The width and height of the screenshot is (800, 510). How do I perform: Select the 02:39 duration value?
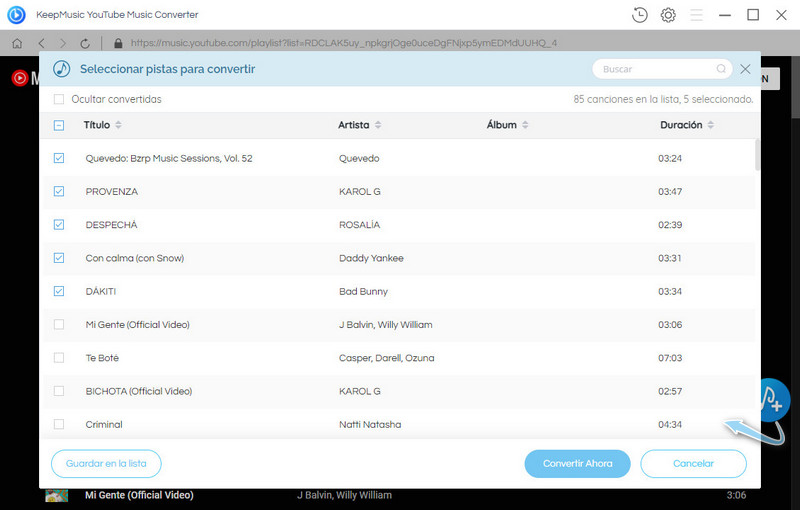click(x=670, y=224)
